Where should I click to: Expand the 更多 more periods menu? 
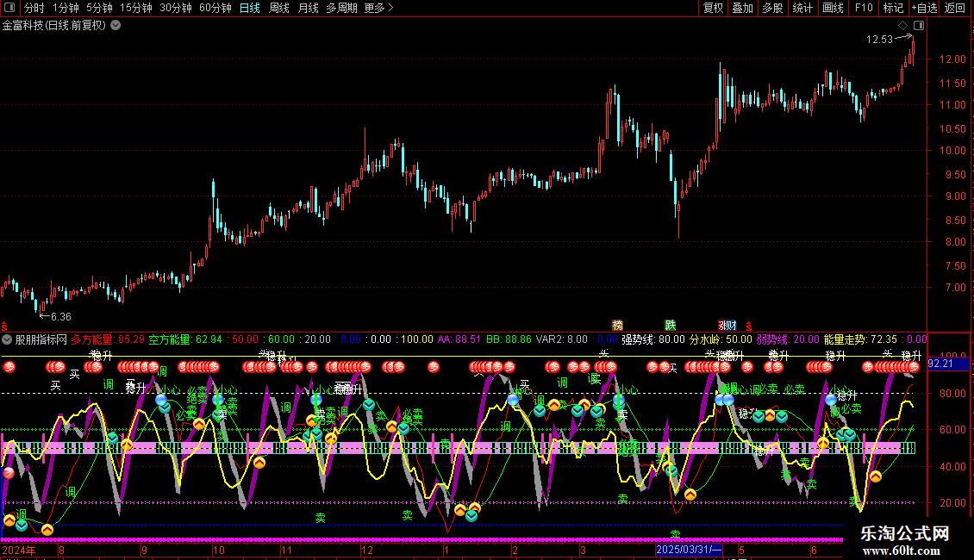(x=378, y=8)
